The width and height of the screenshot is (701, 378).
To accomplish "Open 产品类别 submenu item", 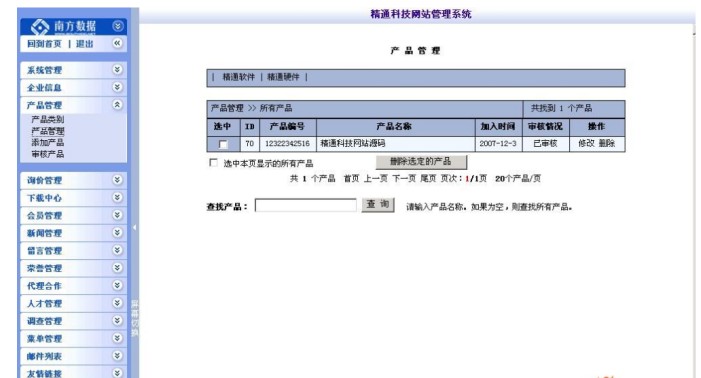I will pyautogui.click(x=48, y=119).
